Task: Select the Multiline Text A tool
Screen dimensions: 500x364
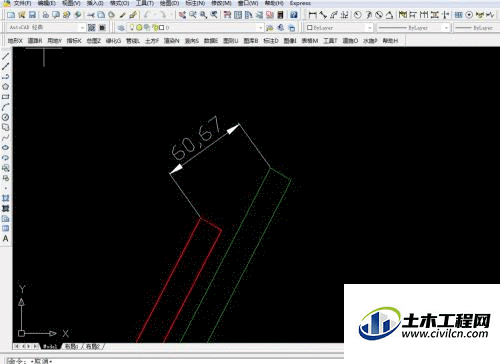Action: point(5,239)
